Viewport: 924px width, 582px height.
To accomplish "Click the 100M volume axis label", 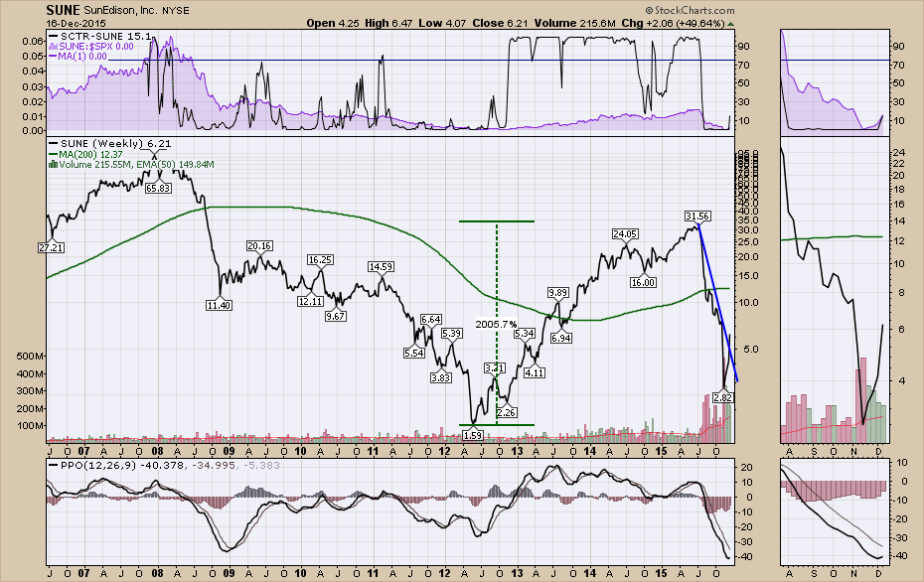I will tap(30, 425).
